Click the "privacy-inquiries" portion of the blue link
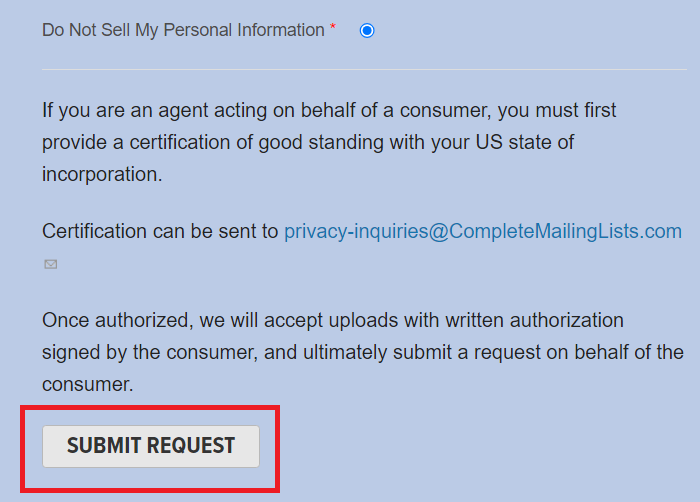This screenshot has width=700, height=502. pyautogui.click(x=356, y=231)
